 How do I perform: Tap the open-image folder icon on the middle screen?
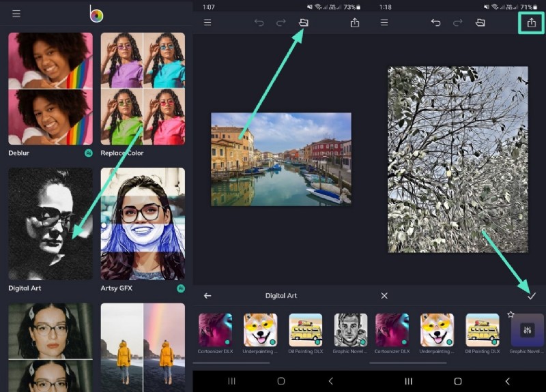pyautogui.click(x=304, y=22)
